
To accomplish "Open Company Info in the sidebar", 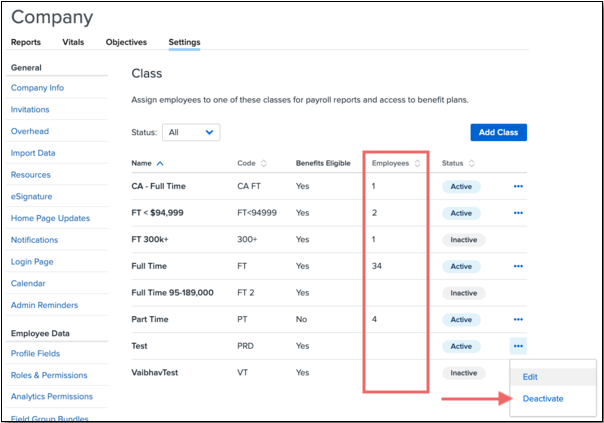I will 37,88.
